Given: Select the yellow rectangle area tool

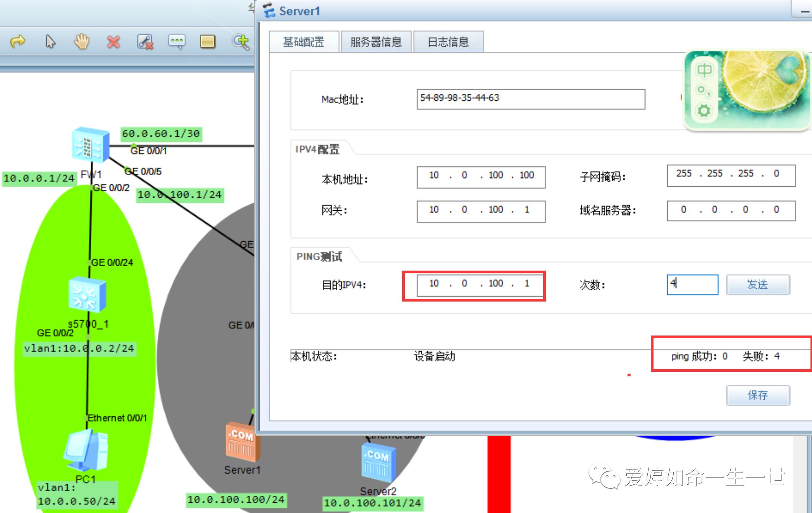Looking at the screenshot, I should 208,42.
